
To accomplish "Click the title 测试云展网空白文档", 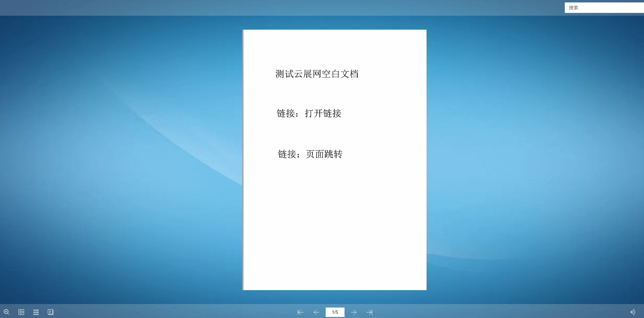I will click(317, 74).
